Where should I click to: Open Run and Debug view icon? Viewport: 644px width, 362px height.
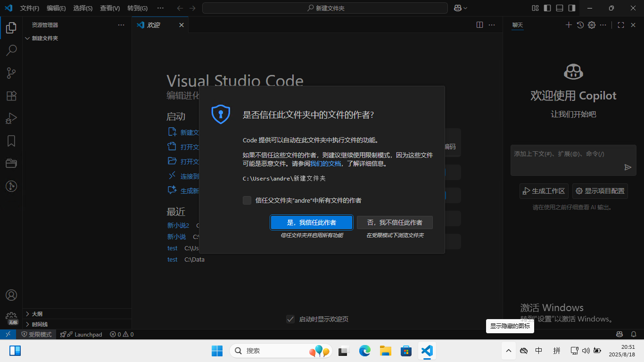coord(11,118)
